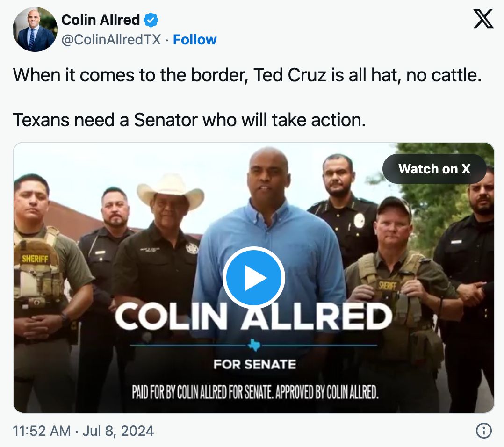Click the "Paid for by" disclaimer text
The image size is (504, 447).
click(x=254, y=393)
